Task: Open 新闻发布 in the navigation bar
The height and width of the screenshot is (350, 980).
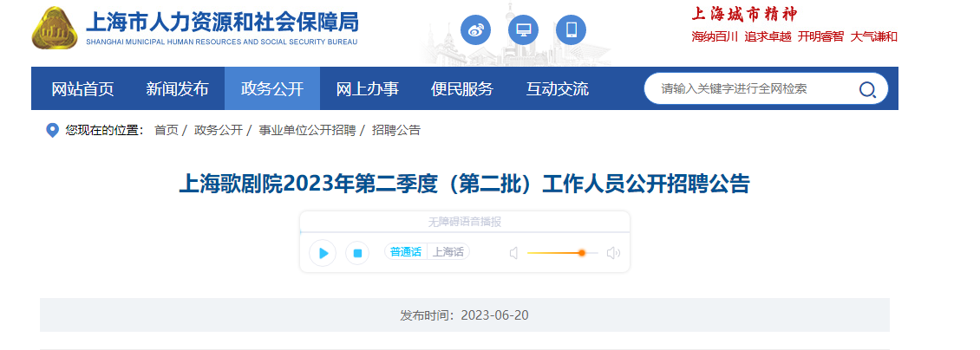Action: [x=178, y=88]
